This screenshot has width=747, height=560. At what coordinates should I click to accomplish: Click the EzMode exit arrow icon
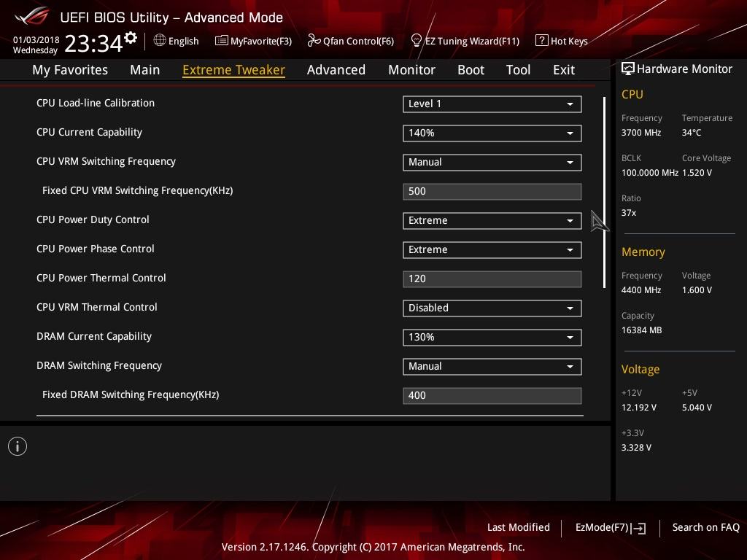(638, 528)
